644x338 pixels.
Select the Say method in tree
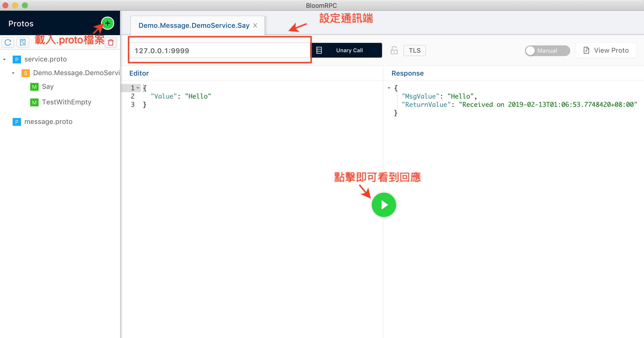48,87
